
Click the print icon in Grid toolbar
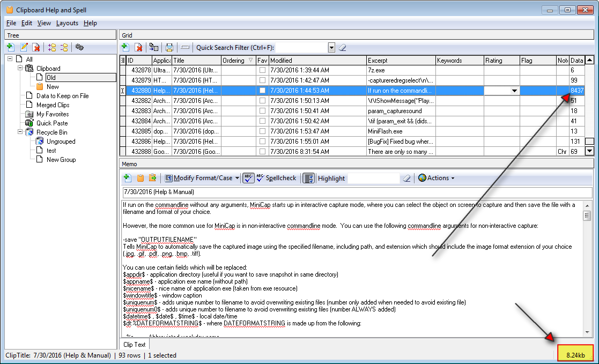pos(169,47)
